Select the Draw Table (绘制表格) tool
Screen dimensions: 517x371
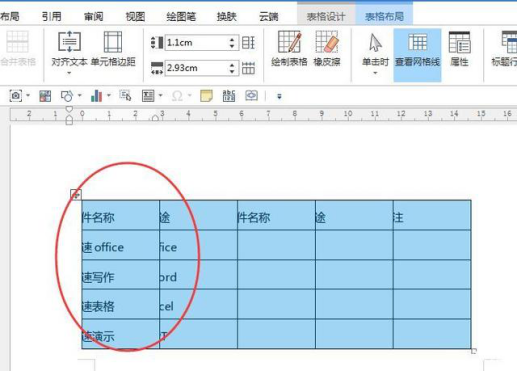pos(289,49)
